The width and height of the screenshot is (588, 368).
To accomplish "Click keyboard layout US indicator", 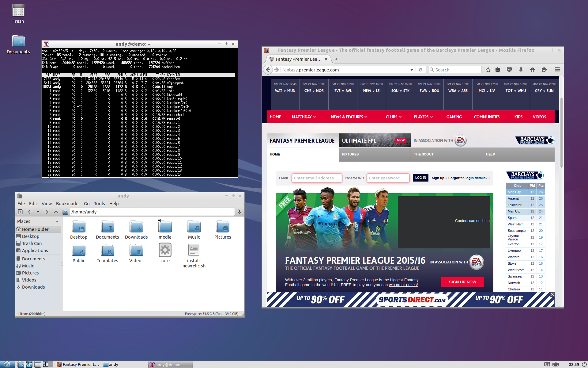I will [547, 364].
